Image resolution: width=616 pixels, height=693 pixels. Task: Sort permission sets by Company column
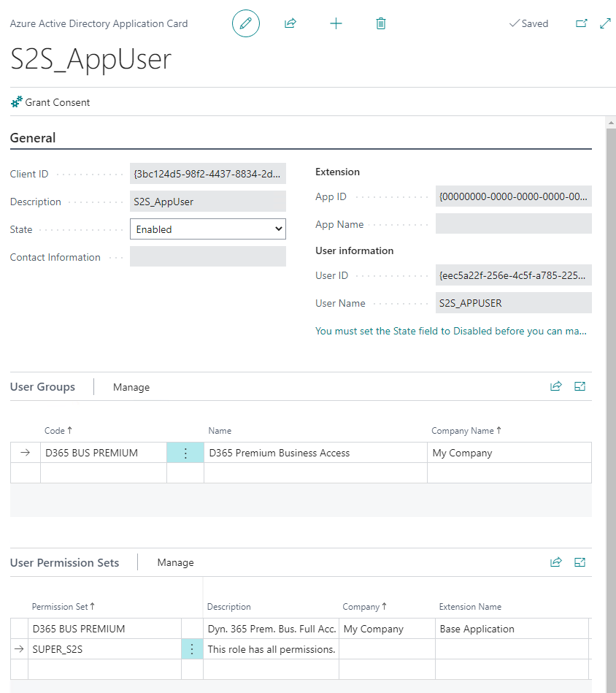pyautogui.click(x=365, y=607)
